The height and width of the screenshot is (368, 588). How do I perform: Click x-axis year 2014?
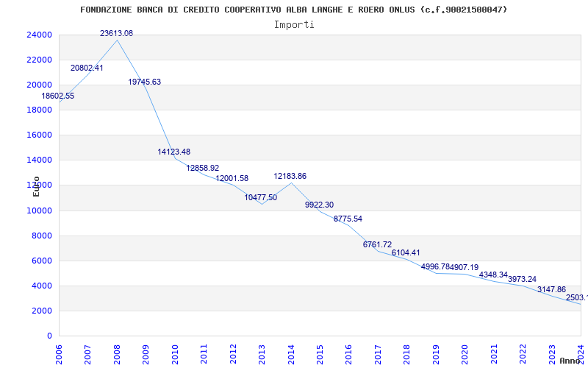point(291,355)
